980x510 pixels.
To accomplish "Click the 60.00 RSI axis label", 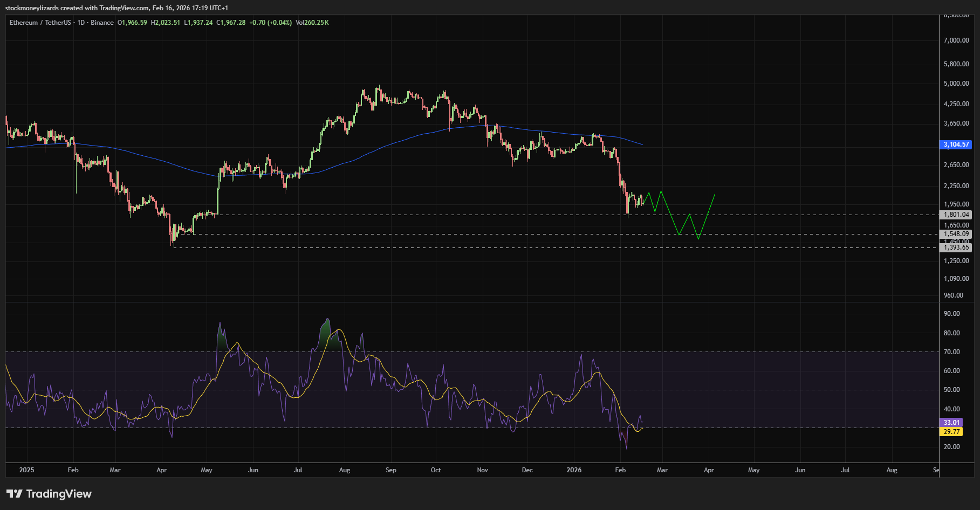I will [952, 371].
